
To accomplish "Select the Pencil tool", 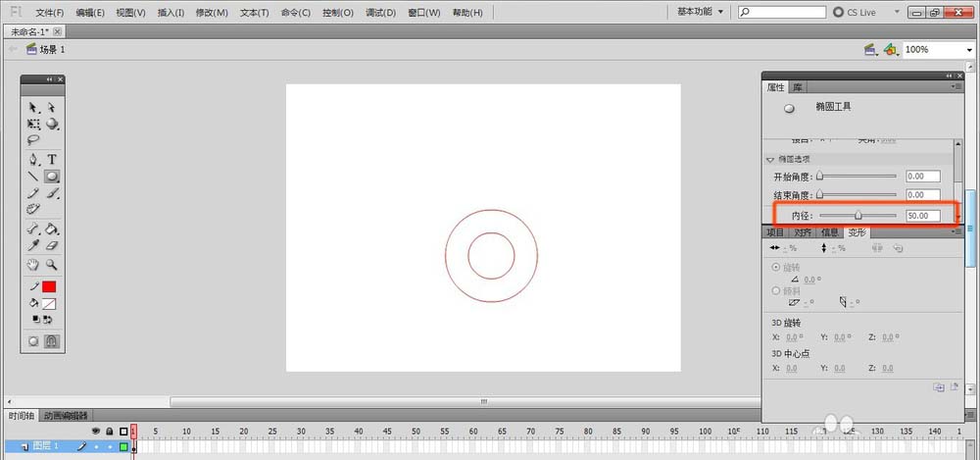I will [x=33, y=193].
